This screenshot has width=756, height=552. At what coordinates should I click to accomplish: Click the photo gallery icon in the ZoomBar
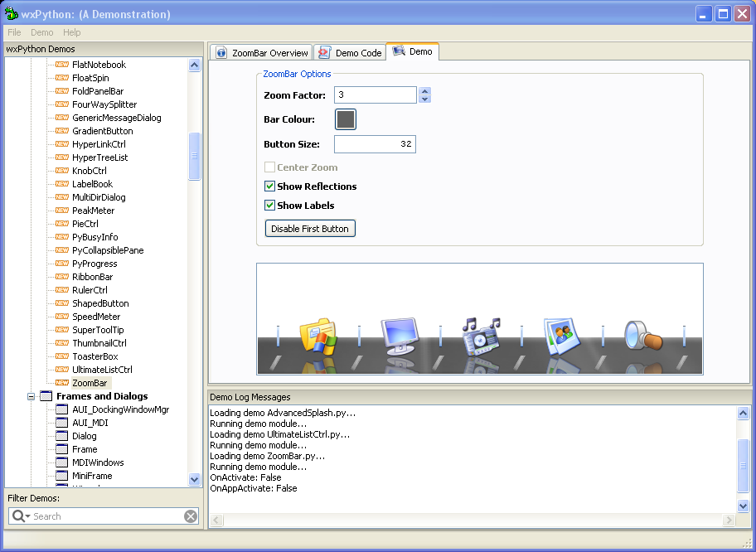pos(561,337)
